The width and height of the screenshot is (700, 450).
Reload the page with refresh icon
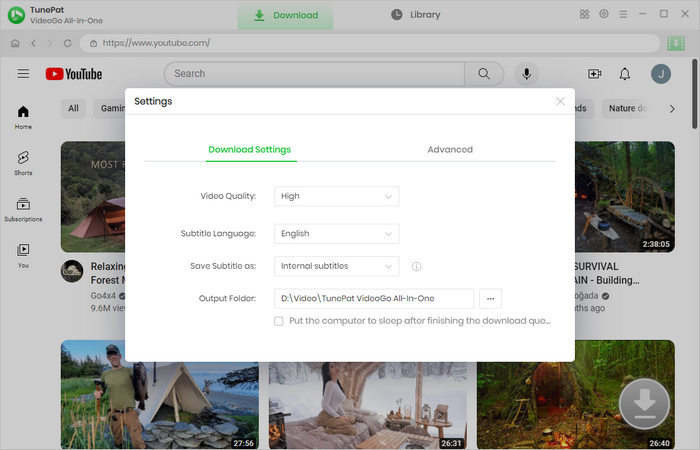point(68,44)
